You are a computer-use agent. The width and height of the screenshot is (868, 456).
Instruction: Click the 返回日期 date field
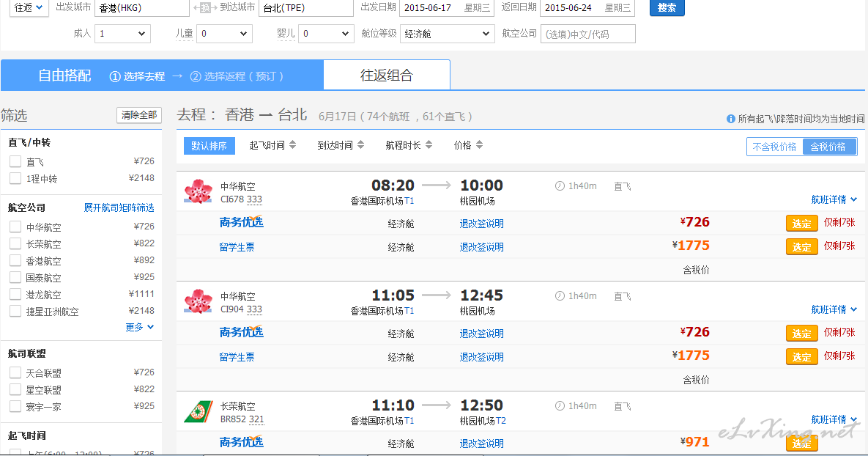tap(588, 8)
